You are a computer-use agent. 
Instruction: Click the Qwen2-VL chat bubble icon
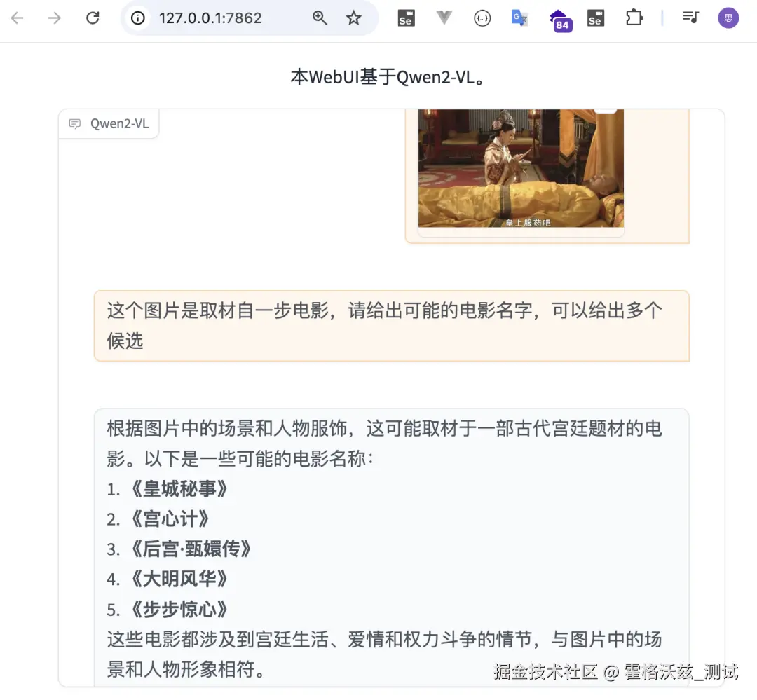[x=74, y=124]
